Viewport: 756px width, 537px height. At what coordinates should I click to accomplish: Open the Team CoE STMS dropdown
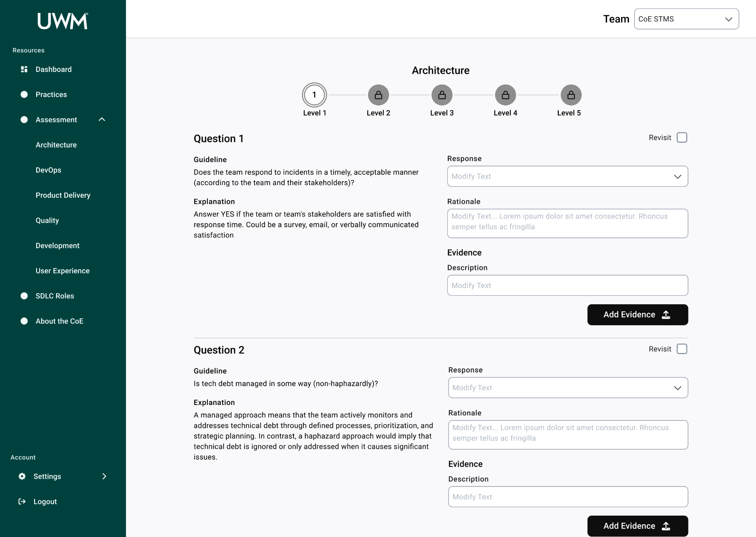686,19
